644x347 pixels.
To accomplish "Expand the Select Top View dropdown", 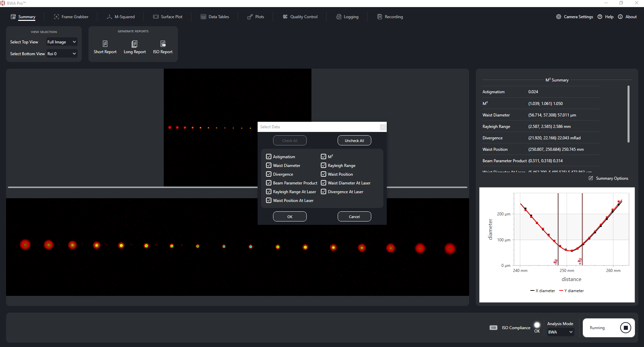I will click(62, 42).
